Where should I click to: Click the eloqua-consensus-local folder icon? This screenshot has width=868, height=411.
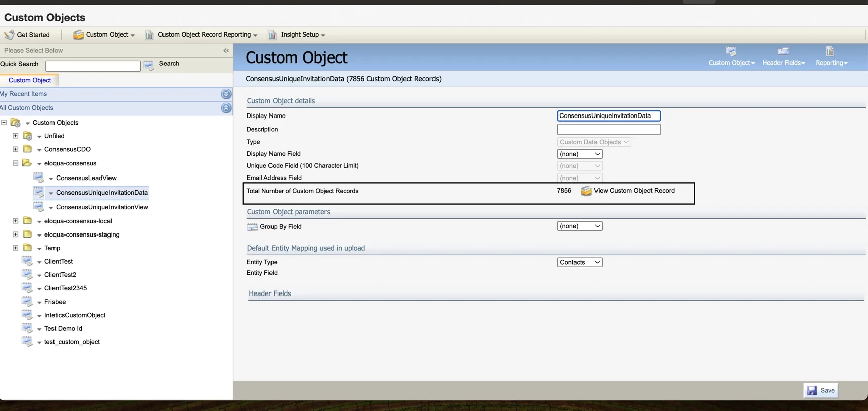(28, 221)
